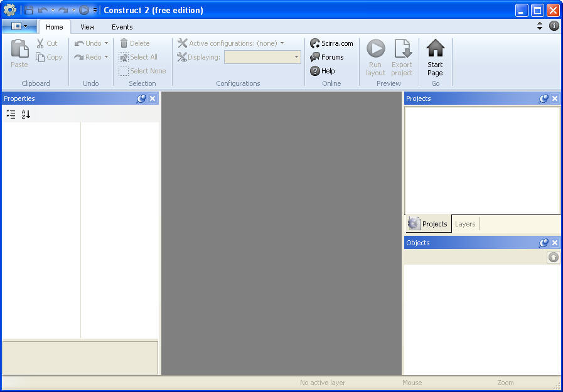
Task: Click the window resize grip corner
Action: [x=557, y=386]
